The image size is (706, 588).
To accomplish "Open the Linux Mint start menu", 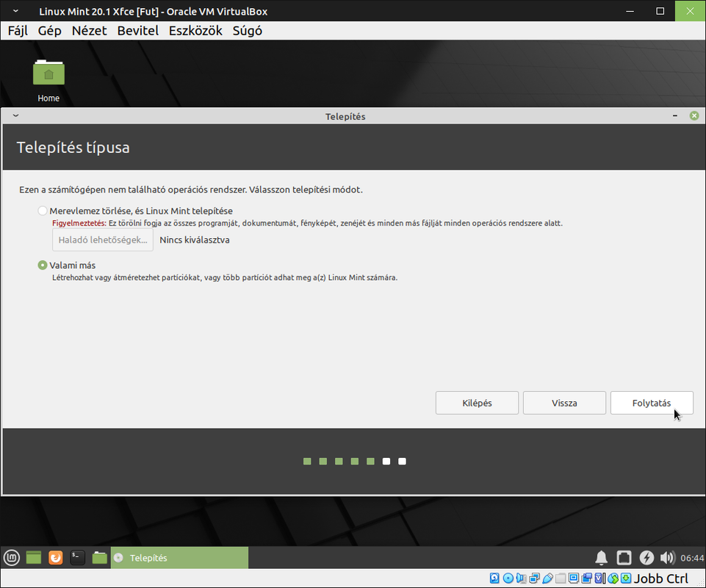I will [x=12, y=558].
